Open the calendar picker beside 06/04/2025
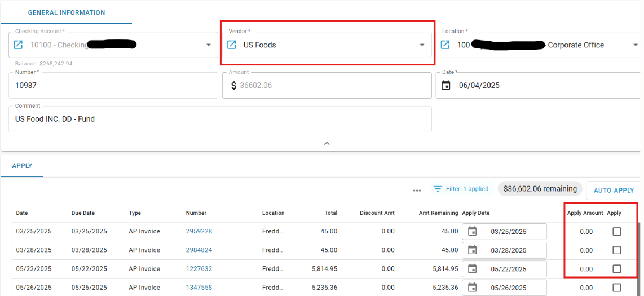Screen dimensions: 644x296 [x=445, y=85]
